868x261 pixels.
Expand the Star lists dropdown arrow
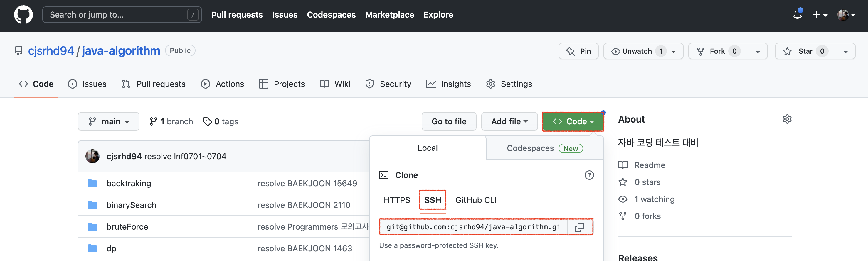845,51
